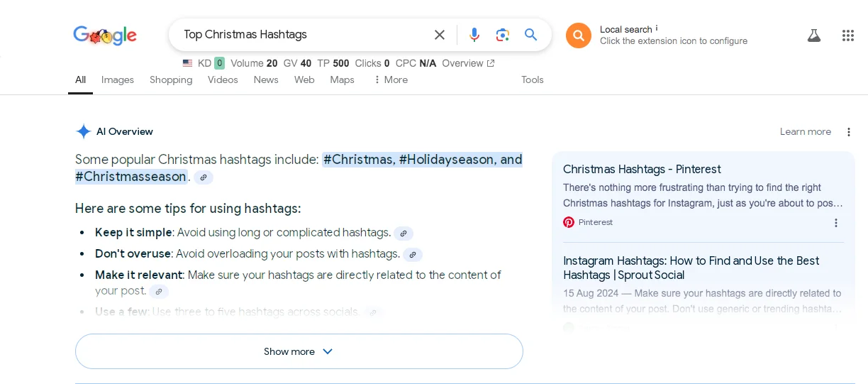This screenshot has width=868, height=384.
Task: Click the TP 500 metric
Action: point(333,63)
